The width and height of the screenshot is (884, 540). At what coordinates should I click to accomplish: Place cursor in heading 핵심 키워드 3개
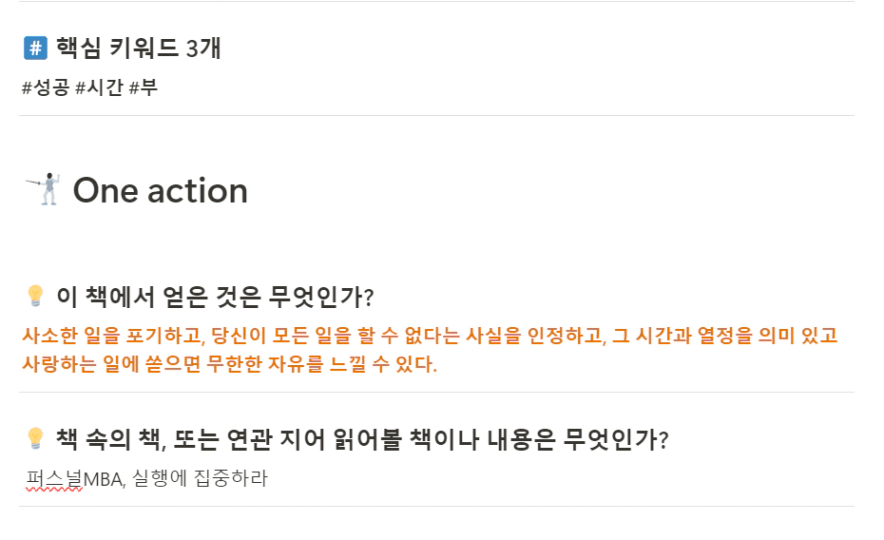coord(138,48)
